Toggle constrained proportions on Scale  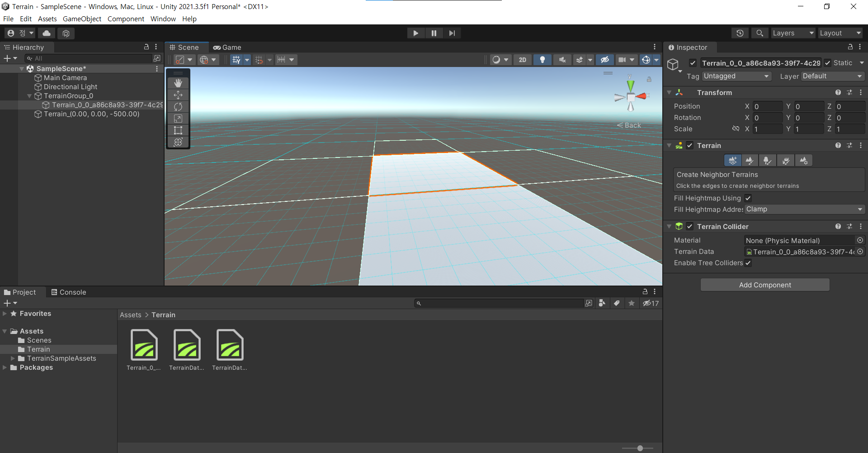(736, 129)
